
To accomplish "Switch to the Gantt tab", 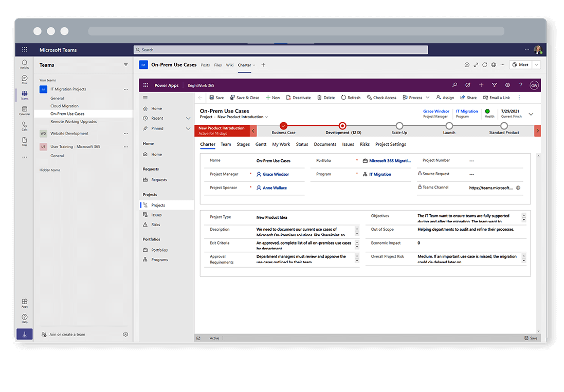I will pyautogui.click(x=261, y=144).
